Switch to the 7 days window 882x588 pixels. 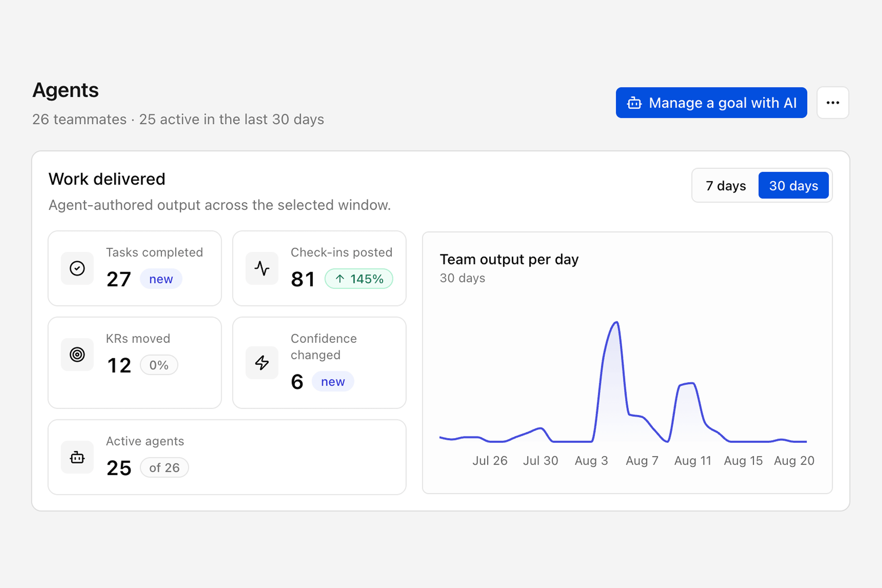coord(725,186)
